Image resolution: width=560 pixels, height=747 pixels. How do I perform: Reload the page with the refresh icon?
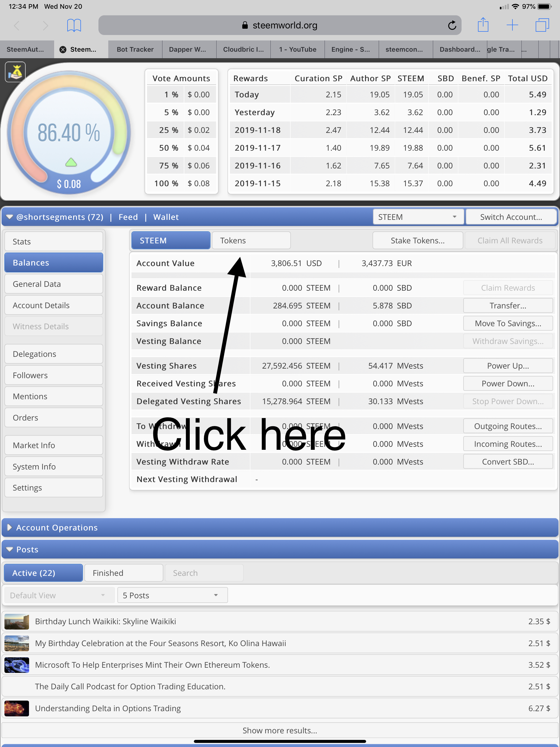(x=452, y=25)
